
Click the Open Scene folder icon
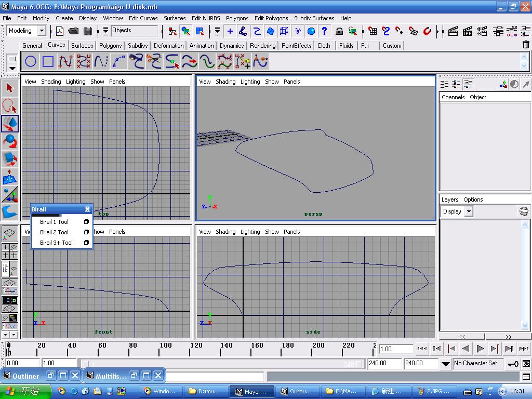pyautogui.click(x=73, y=31)
